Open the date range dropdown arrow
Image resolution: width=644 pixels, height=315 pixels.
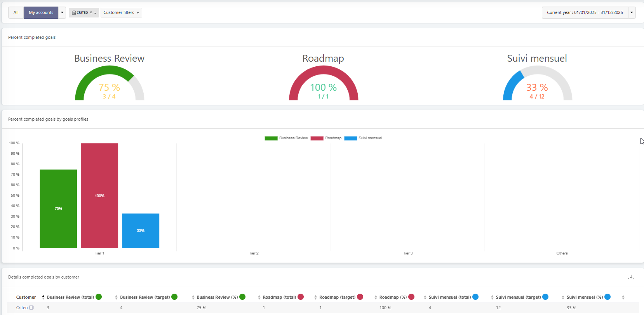[632, 12]
